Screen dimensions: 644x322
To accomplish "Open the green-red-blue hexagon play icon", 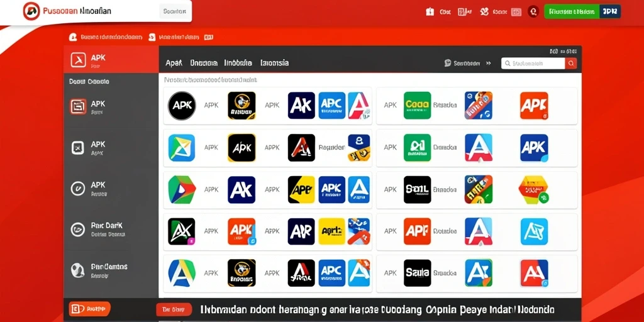I will 182,189.
